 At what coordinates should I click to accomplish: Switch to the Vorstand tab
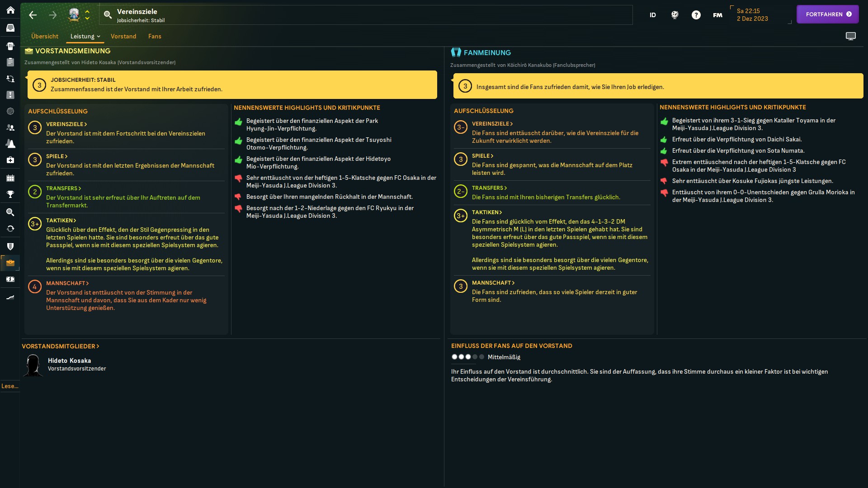click(123, 36)
